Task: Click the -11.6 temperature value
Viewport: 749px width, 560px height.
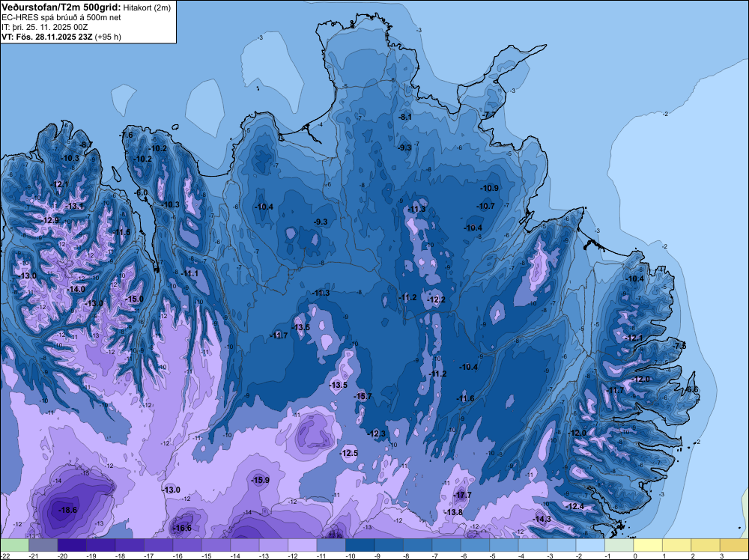Action: 465,398
